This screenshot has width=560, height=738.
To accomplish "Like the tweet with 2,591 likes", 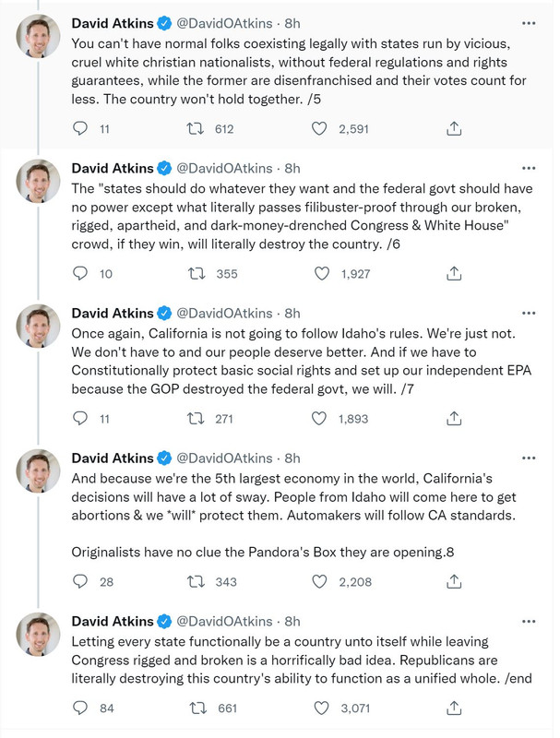I will tap(319, 130).
